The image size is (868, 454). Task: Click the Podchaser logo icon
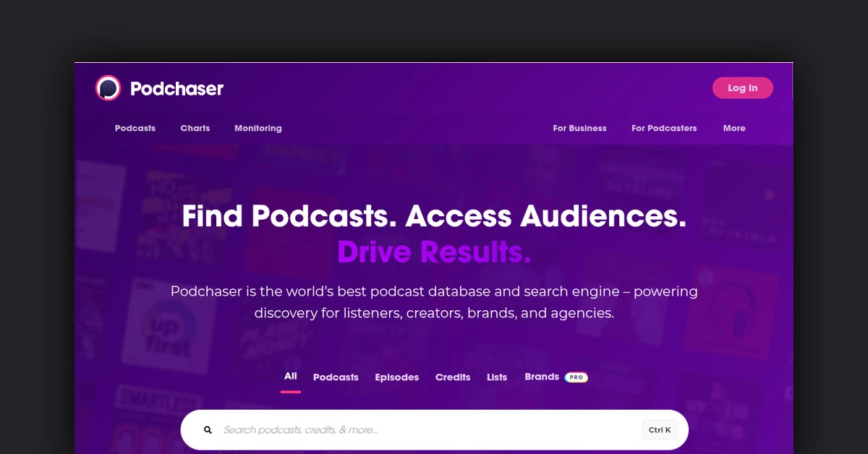click(109, 87)
